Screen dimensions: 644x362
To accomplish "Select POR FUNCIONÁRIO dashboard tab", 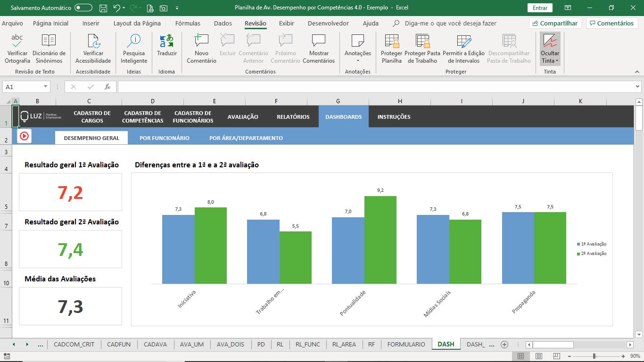I will pos(165,138).
